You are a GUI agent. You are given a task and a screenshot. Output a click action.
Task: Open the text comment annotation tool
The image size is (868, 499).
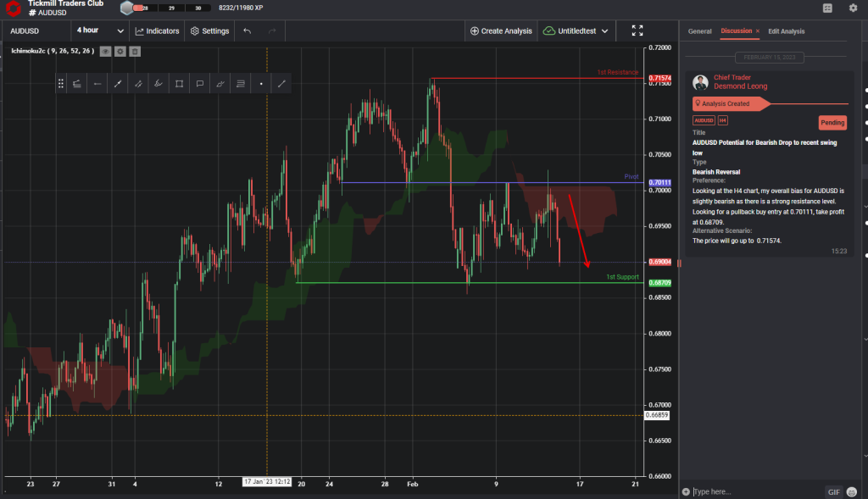coord(200,83)
